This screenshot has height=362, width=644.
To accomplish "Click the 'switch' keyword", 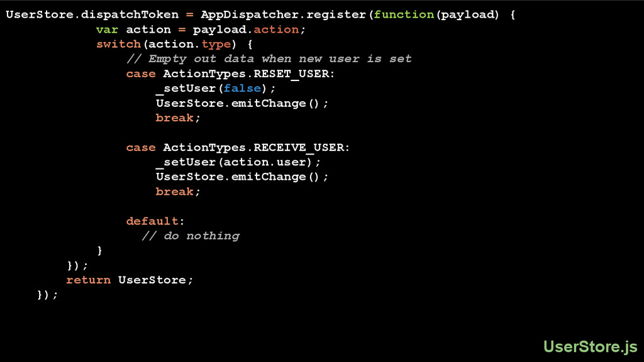I will [118, 44].
